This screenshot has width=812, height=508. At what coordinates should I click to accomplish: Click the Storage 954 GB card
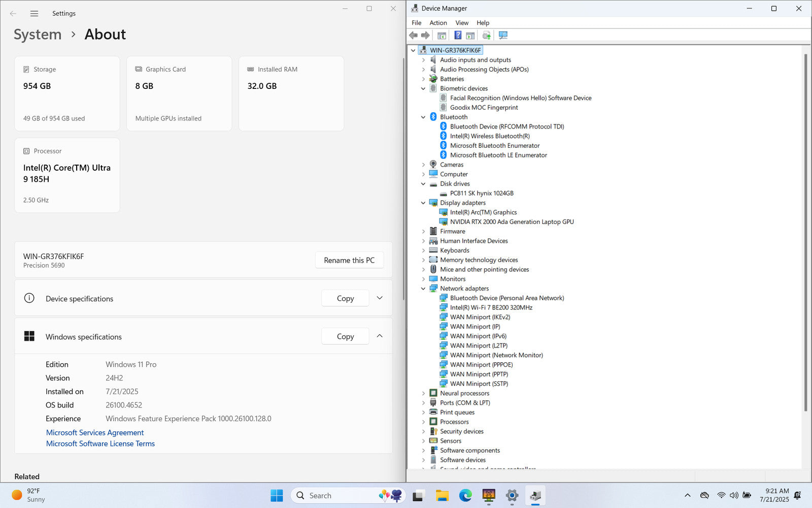[67, 93]
